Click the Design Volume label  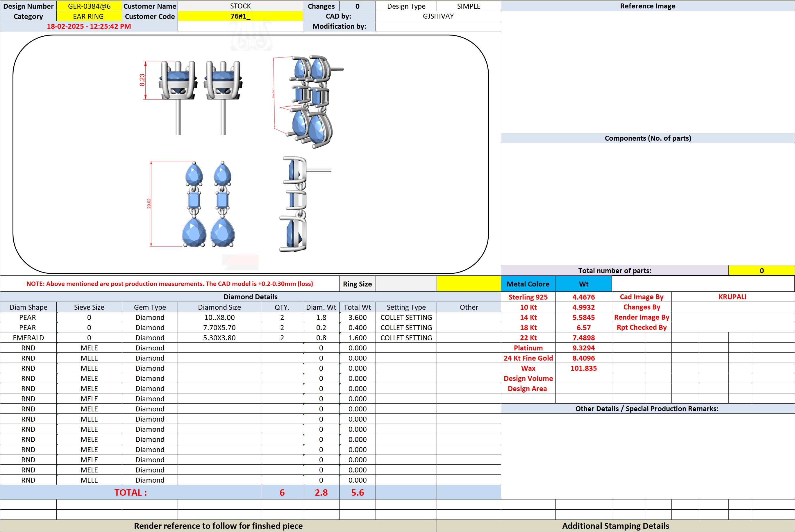[528, 378]
